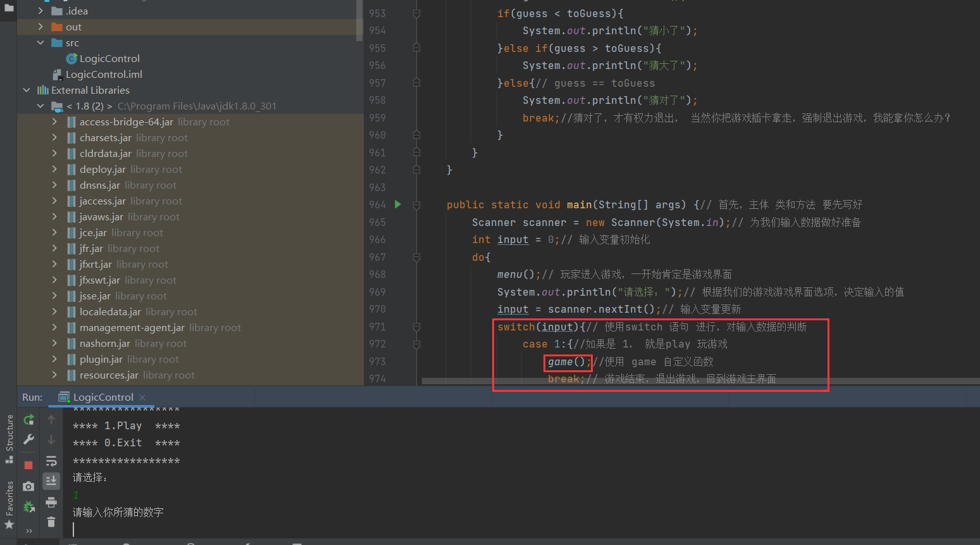Viewport: 980px width, 545px height.
Task: Click line number 966 in the gutter
Action: [377, 239]
